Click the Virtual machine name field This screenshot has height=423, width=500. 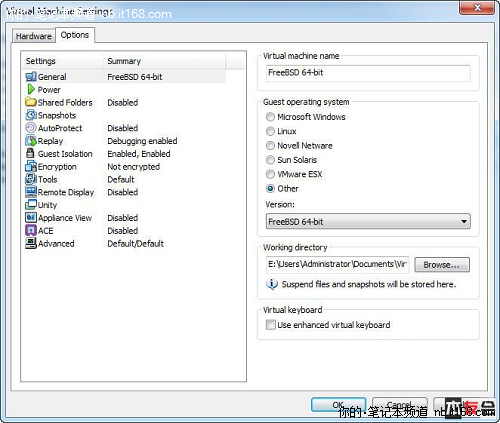click(x=368, y=73)
